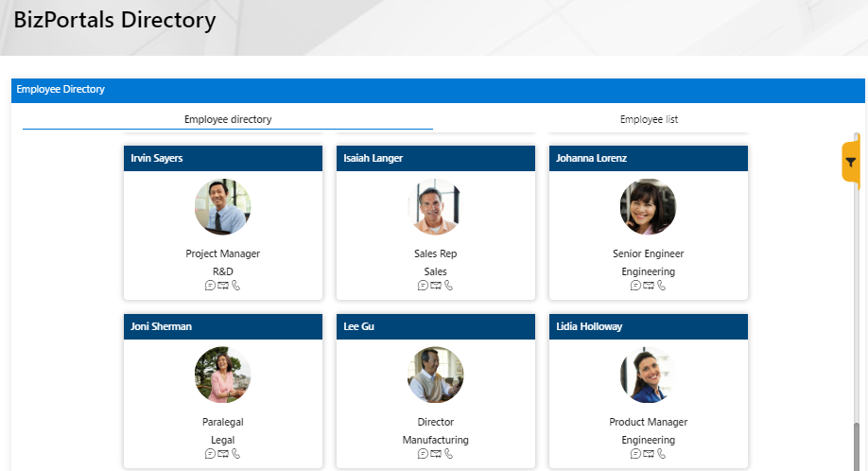Click Paralegal job title

pyautogui.click(x=222, y=422)
